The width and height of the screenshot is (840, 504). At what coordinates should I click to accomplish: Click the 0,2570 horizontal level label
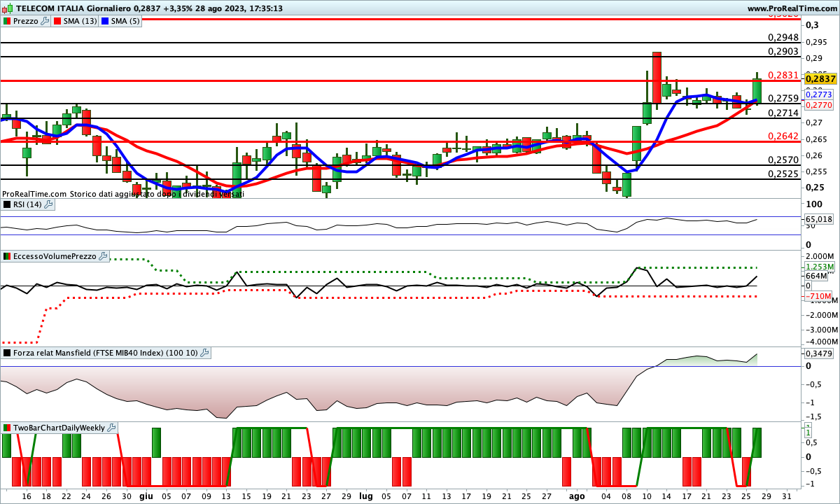[x=783, y=160]
